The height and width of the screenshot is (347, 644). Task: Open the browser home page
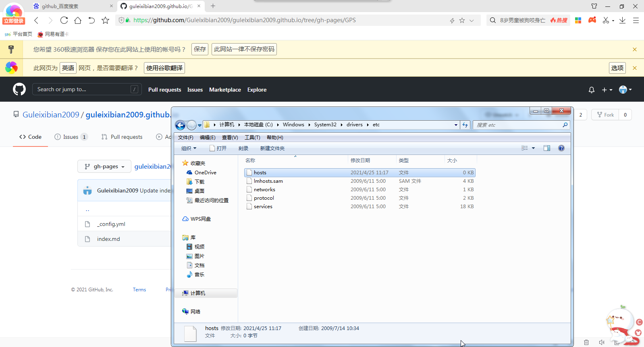(x=78, y=20)
